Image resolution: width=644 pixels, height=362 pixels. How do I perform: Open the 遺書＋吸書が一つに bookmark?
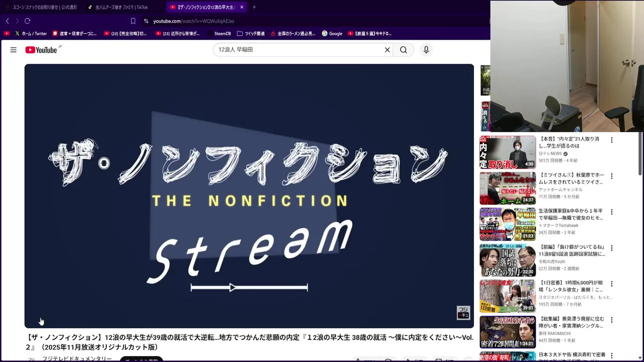click(74, 34)
